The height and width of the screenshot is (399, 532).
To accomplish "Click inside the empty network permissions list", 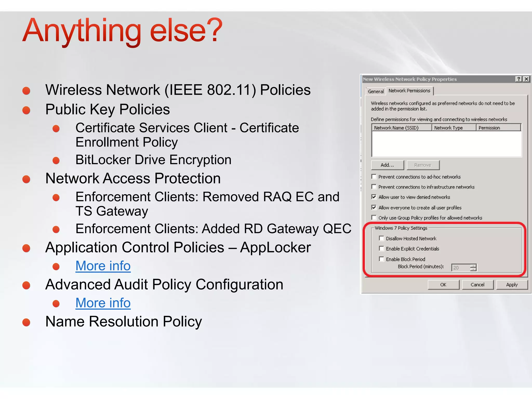I will (447, 144).
